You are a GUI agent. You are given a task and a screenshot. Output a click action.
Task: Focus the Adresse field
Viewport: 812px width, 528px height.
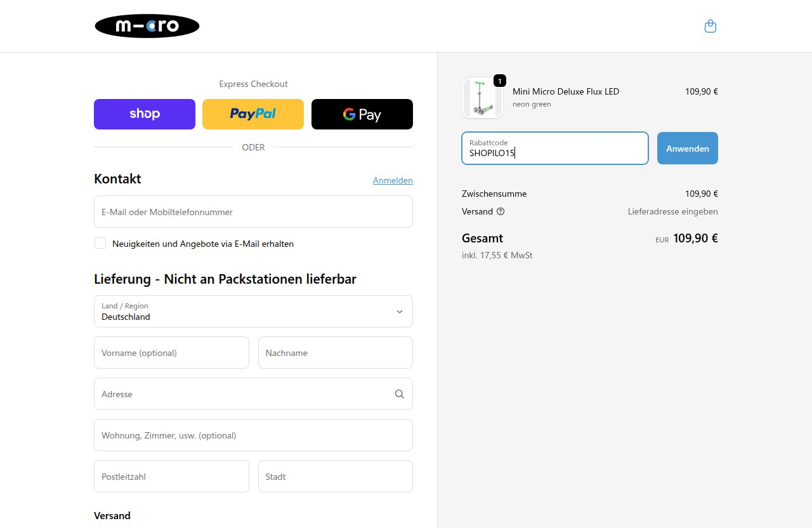point(253,394)
